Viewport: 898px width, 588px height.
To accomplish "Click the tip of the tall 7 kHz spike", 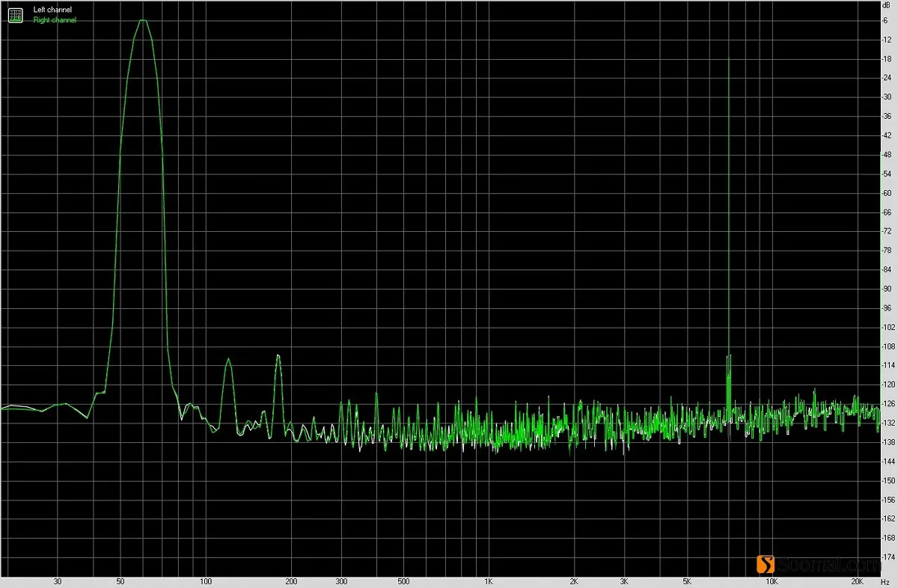I will point(728,58).
